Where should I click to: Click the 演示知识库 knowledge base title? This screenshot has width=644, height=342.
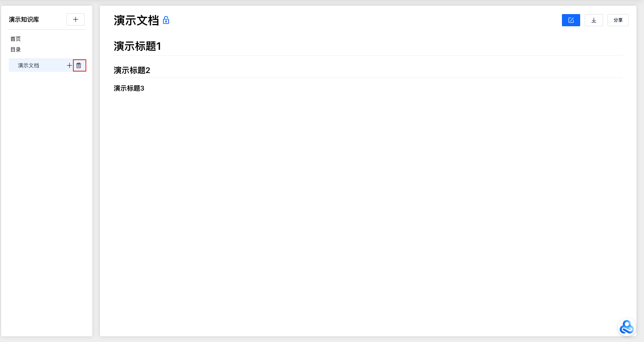click(x=24, y=19)
